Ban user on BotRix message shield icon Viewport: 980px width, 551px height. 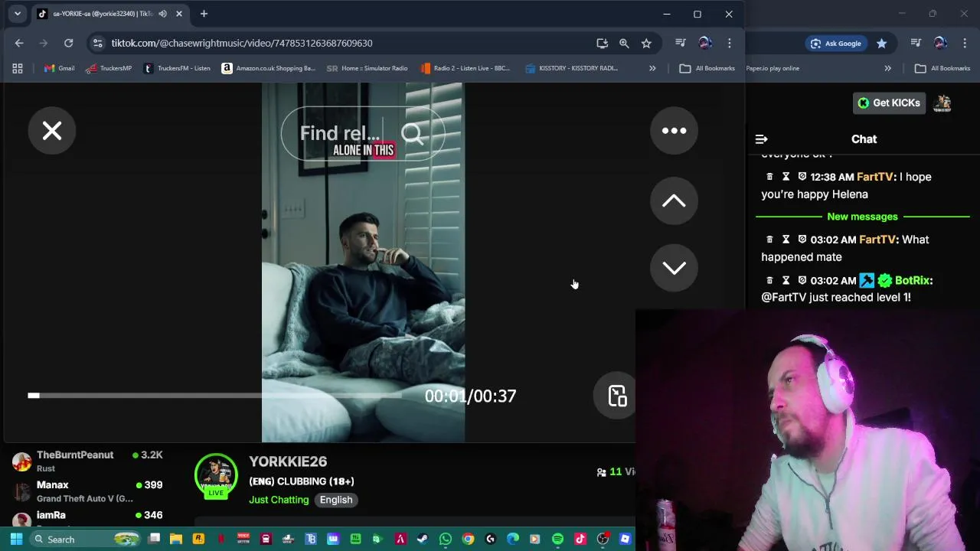[x=802, y=280]
